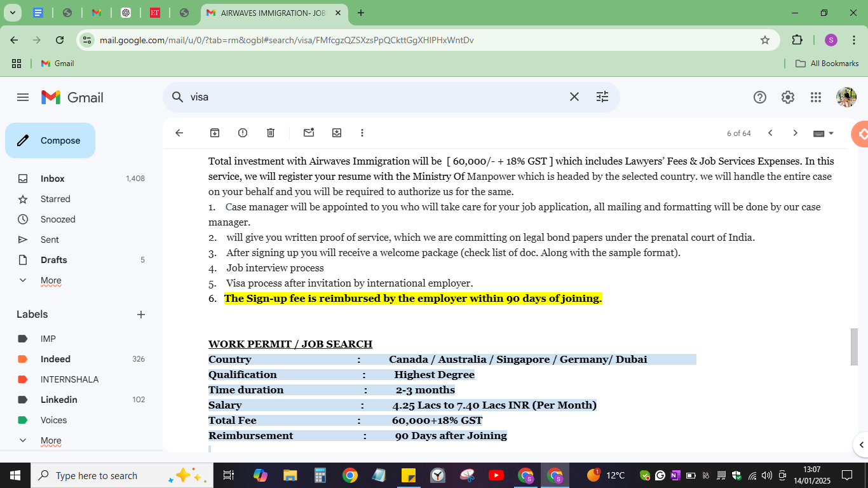Open YouTube from taskbar

pos(496,475)
